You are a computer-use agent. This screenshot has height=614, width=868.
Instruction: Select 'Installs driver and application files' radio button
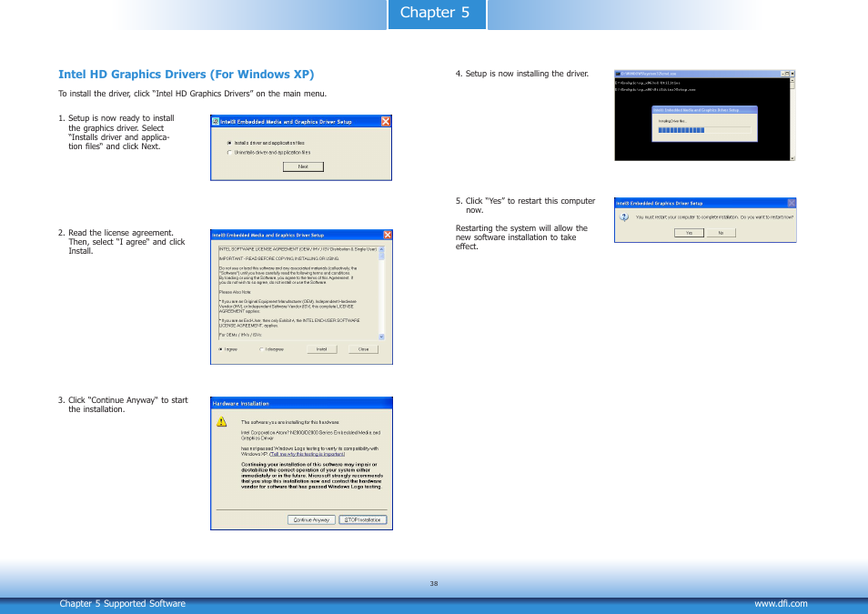coord(229,143)
